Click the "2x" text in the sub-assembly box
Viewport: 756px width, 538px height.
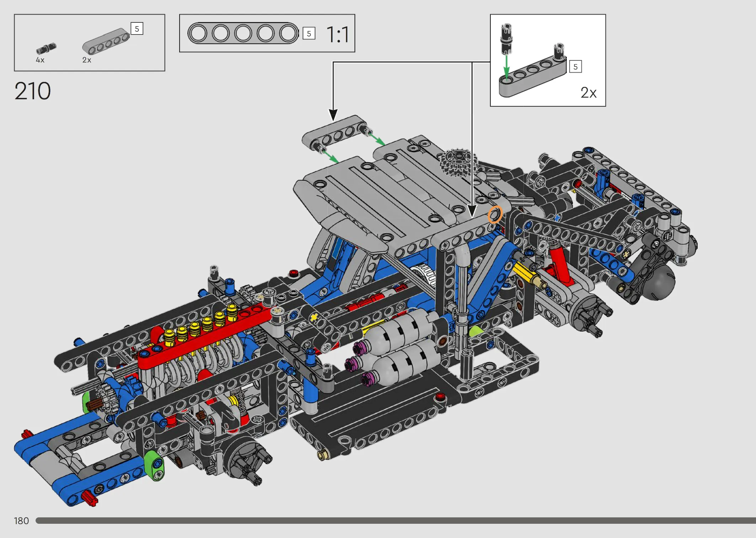click(x=589, y=93)
